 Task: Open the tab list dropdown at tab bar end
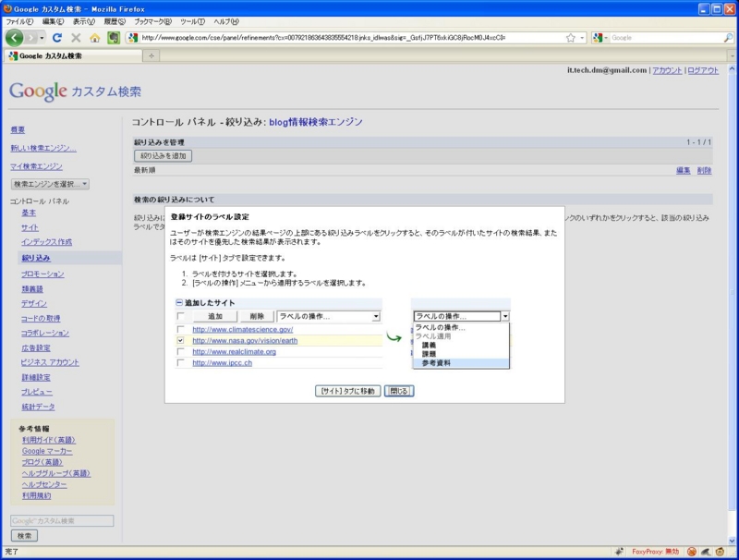(733, 55)
